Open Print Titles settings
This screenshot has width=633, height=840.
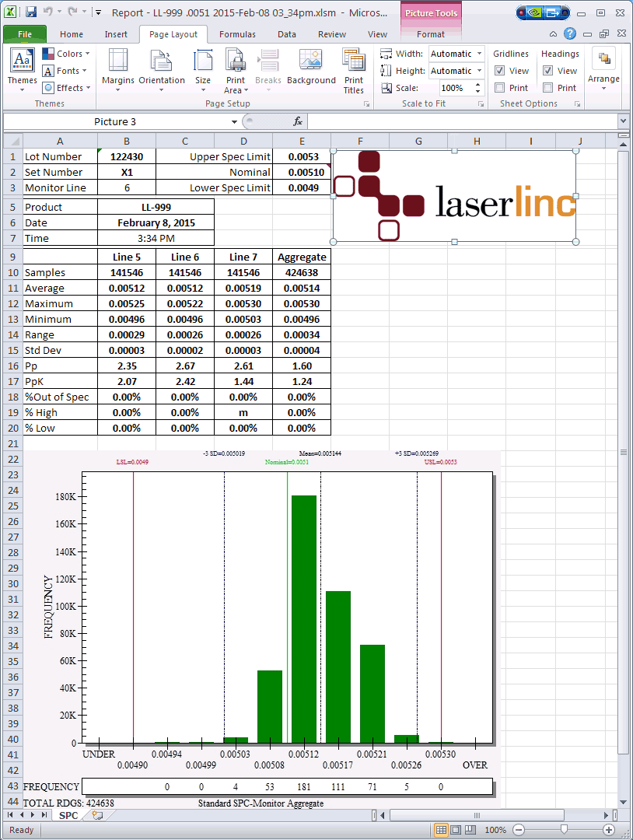(x=354, y=68)
